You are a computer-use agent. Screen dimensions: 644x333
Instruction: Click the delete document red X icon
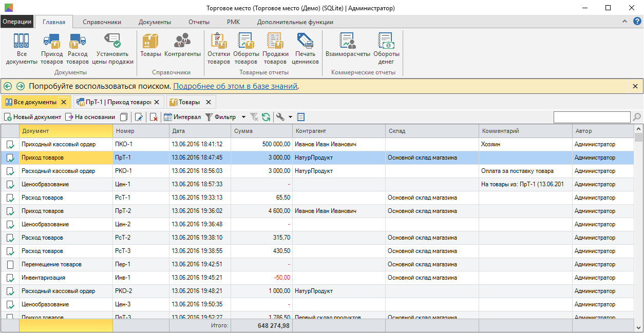click(154, 117)
